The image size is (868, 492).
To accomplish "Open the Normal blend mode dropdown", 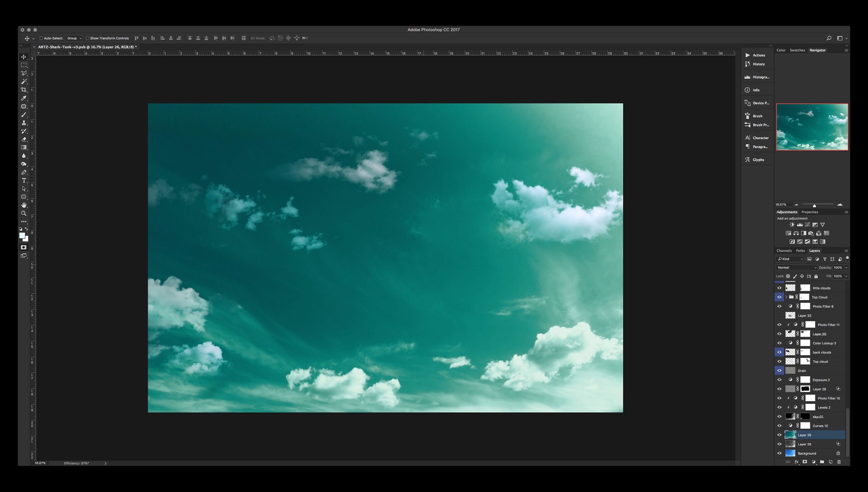I will (x=796, y=268).
